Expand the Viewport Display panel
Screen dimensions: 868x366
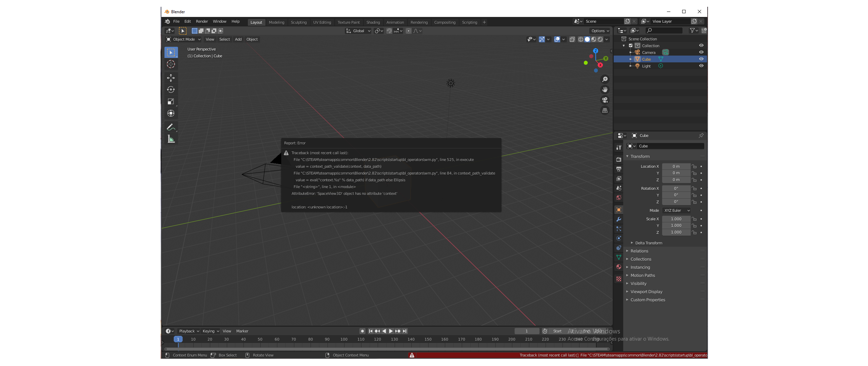(x=646, y=292)
